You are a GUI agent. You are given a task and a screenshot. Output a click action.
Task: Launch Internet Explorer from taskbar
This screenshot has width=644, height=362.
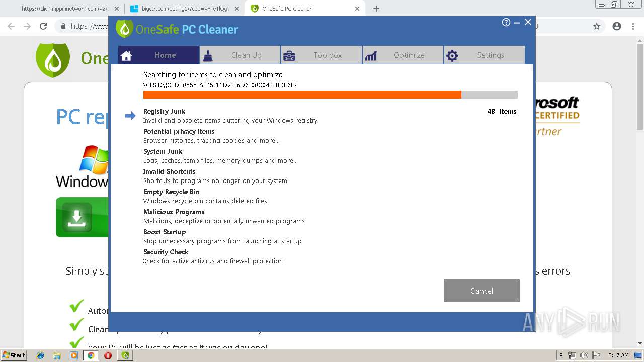pyautogui.click(x=40, y=355)
